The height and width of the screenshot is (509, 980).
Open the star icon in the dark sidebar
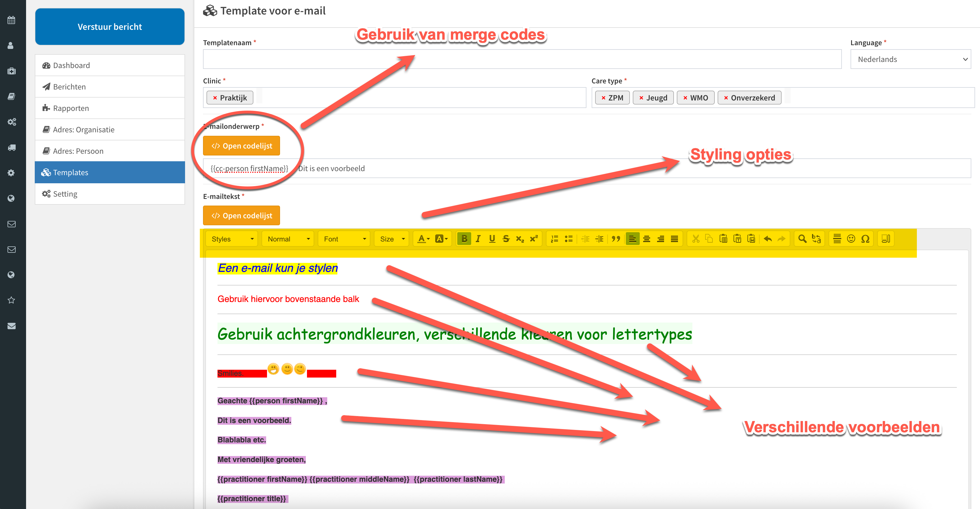pos(11,300)
